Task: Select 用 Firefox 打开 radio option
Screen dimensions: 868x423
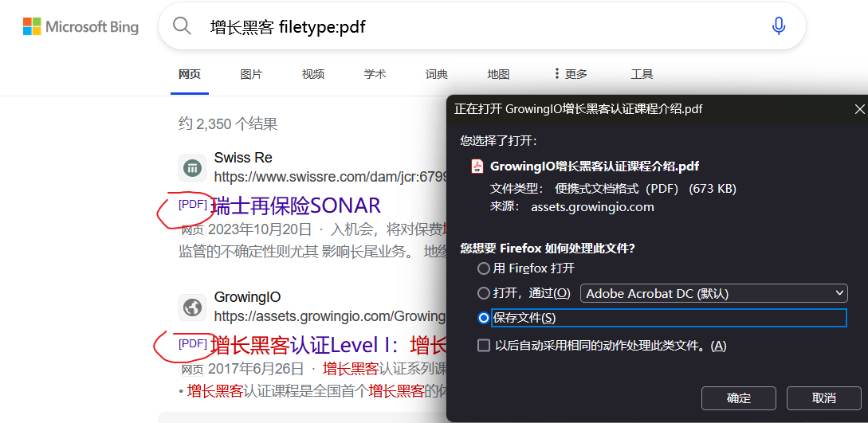Action: point(484,268)
